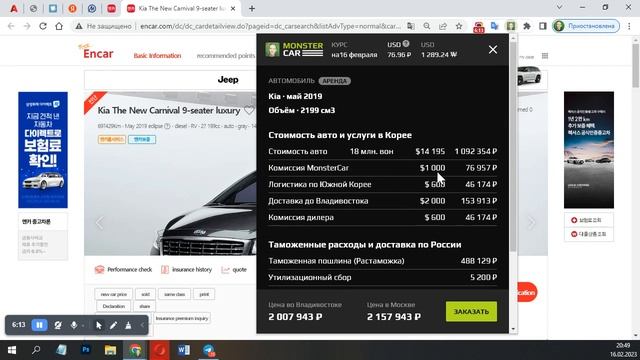Open the red MonsterCar extension icon
The height and width of the screenshot is (360, 640).
tap(478, 27)
